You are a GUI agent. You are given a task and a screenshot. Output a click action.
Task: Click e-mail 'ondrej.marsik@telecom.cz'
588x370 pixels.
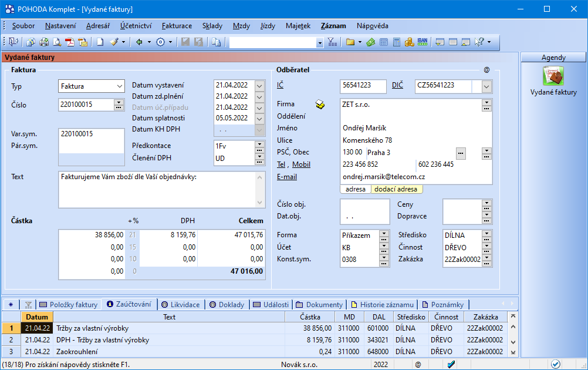pos(384,177)
